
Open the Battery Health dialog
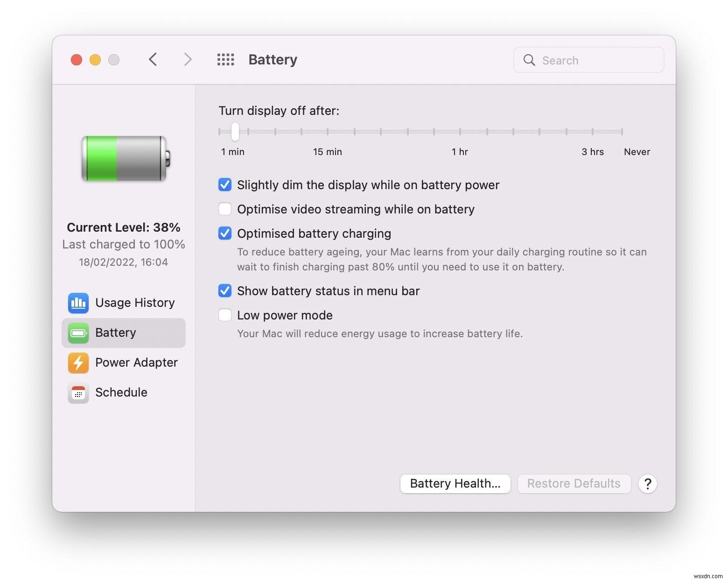click(x=455, y=483)
